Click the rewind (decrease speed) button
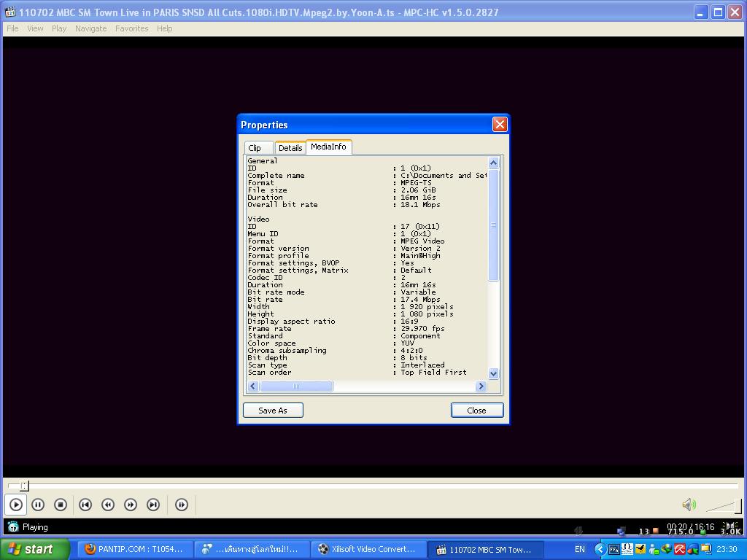The image size is (747, 560). (x=108, y=505)
